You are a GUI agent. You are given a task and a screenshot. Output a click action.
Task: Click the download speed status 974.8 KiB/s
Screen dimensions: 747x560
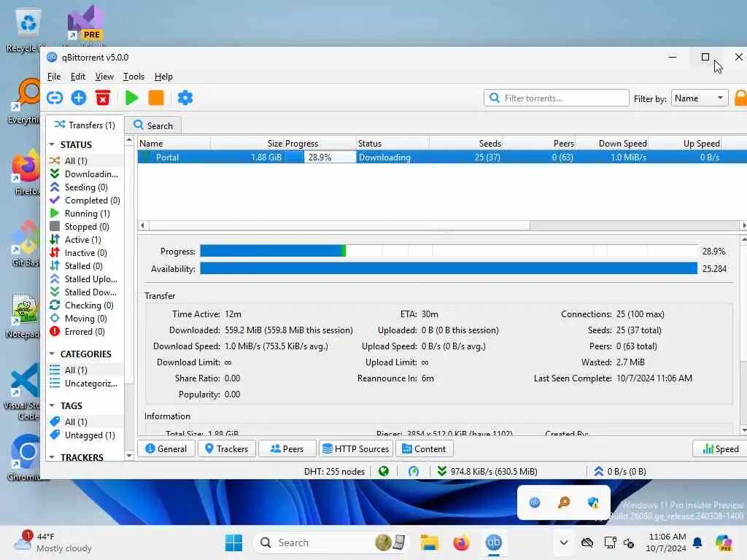[x=487, y=472]
